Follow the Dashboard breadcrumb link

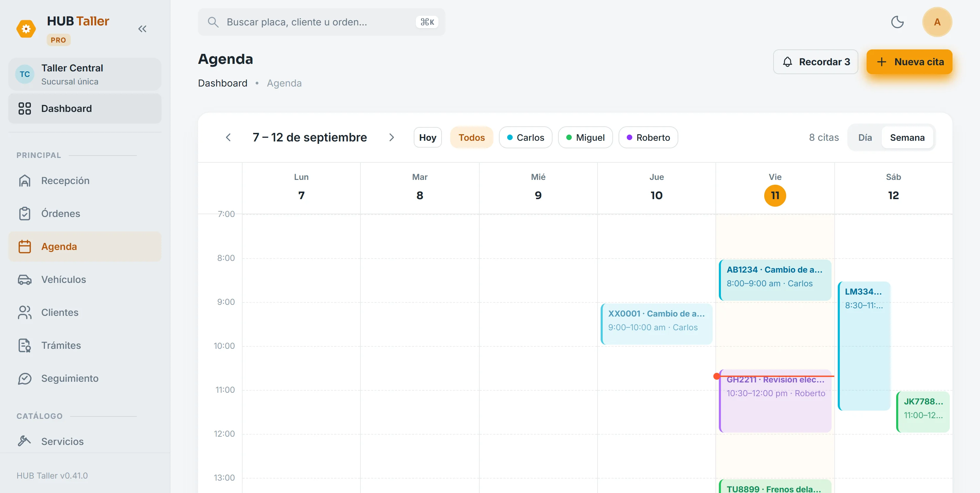(x=223, y=83)
